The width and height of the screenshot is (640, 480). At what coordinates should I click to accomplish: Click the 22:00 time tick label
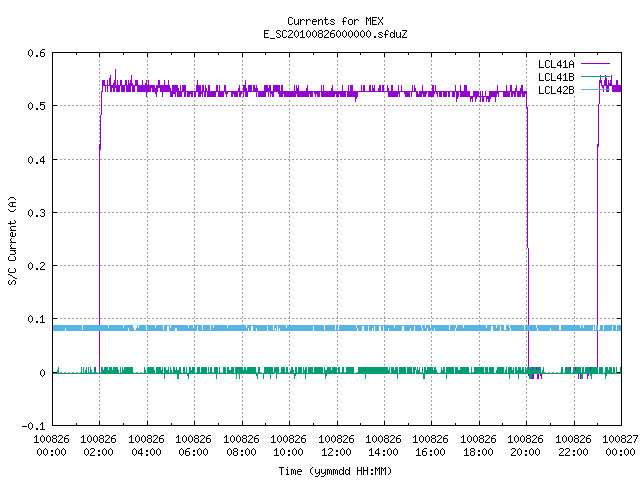click(x=573, y=452)
